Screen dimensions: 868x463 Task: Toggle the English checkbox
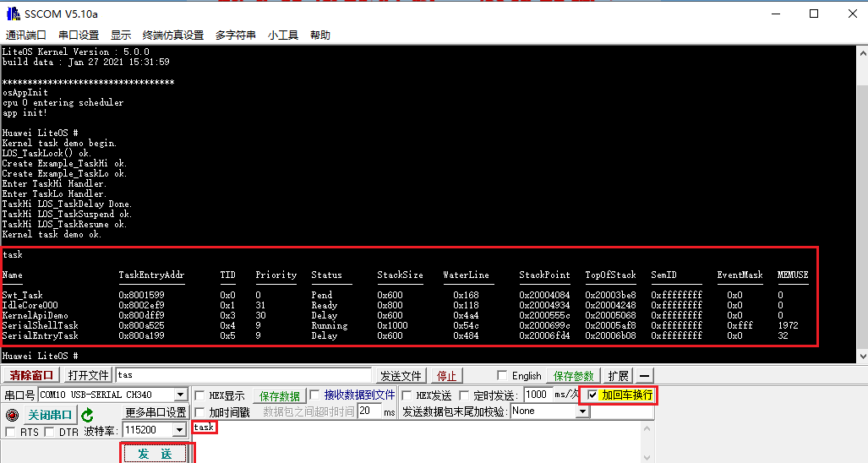tap(502, 376)
